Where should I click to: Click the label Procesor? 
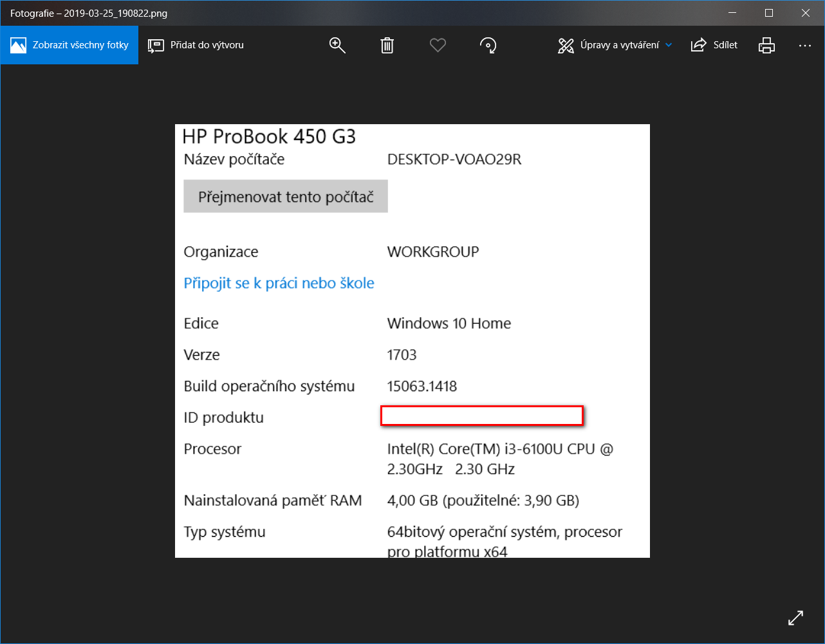click(213, 449)
